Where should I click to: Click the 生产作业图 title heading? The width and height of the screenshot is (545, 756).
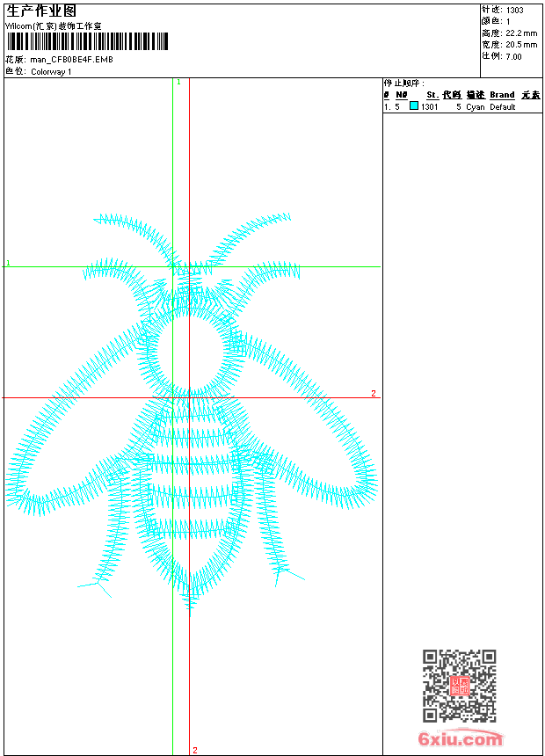[x=41, y=11]
